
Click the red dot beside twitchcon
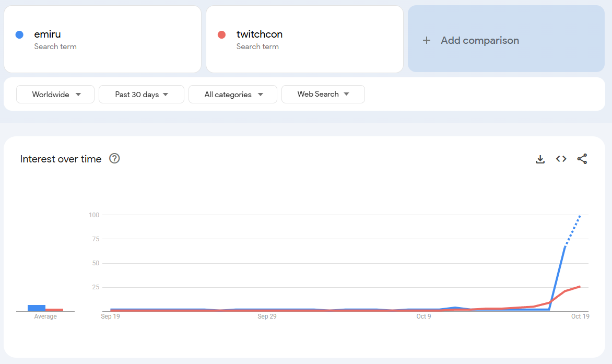pos(221,35)
